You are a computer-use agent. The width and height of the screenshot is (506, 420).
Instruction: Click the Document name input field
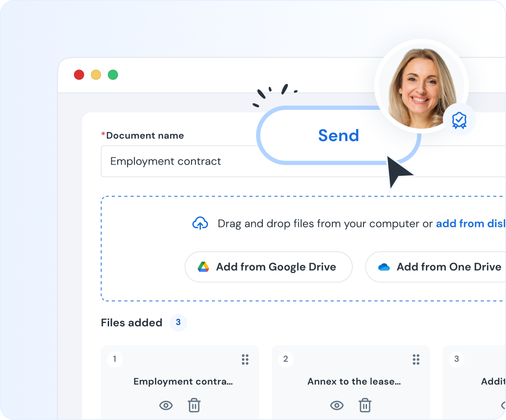click(178, 161)
